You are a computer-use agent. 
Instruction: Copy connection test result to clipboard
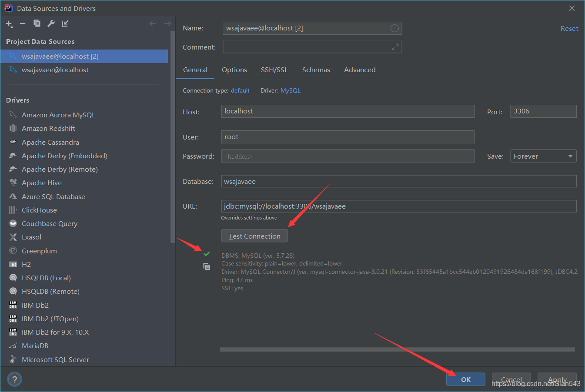[207, 266]
